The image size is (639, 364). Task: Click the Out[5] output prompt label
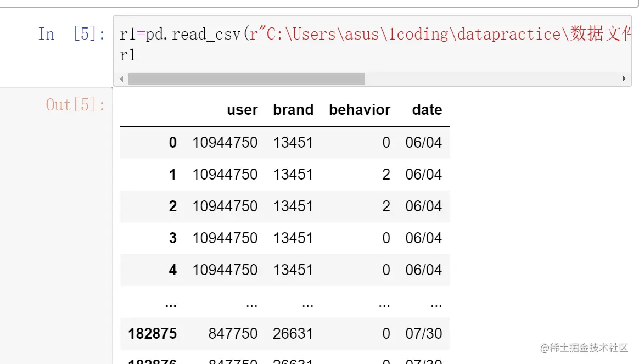[x=75, y=105]
